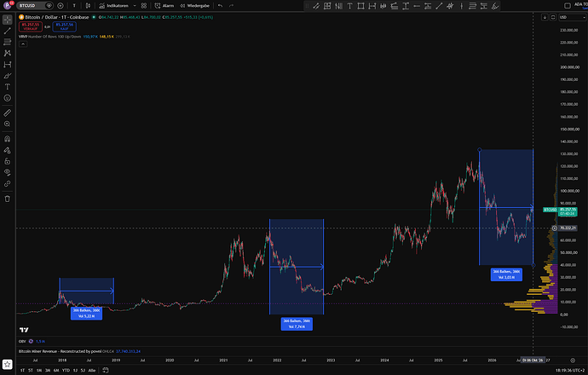
Task: Expand the indicator favorites dropdown arrow
Action: (135, 6)
